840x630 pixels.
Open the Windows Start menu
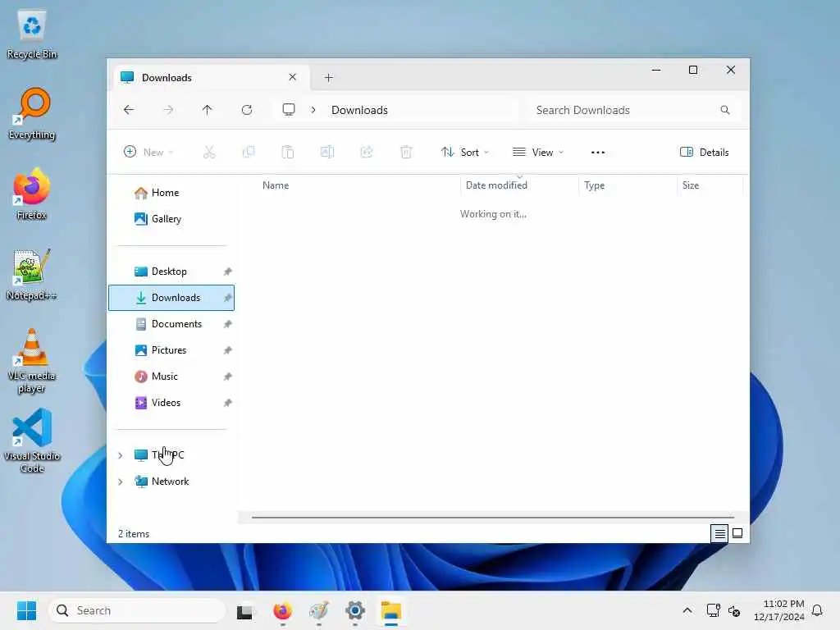pos(26,610)
